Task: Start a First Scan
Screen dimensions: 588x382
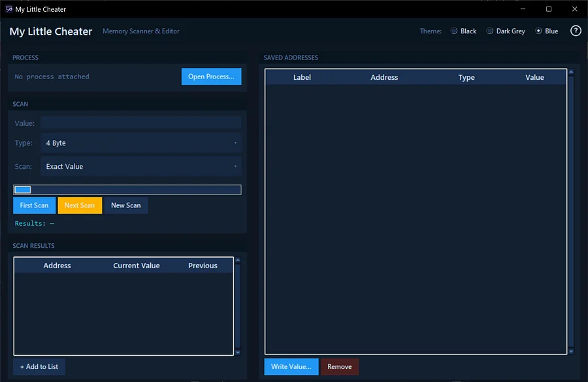Action: click(x=34, y=205)
